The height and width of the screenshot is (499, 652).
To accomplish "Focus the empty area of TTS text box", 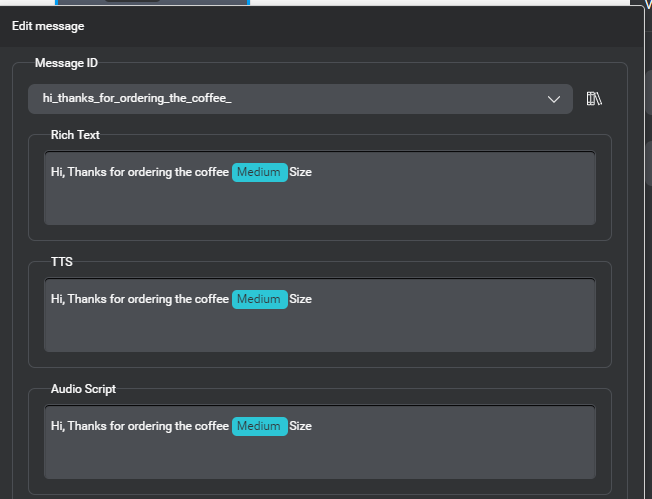I will tap(320, 330).
